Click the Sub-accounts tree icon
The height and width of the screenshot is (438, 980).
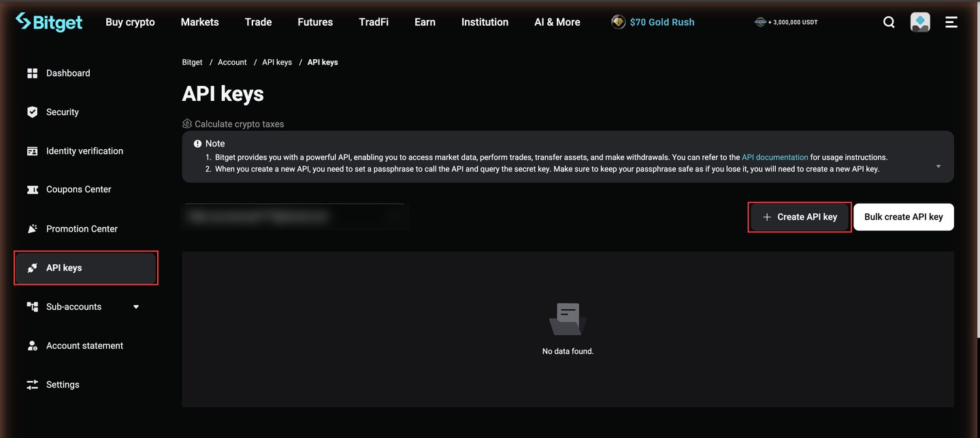32,307
